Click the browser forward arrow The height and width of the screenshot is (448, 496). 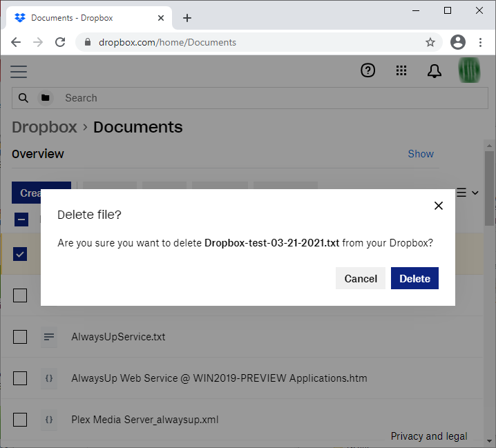pyautogui.click(x=38, y=42)
